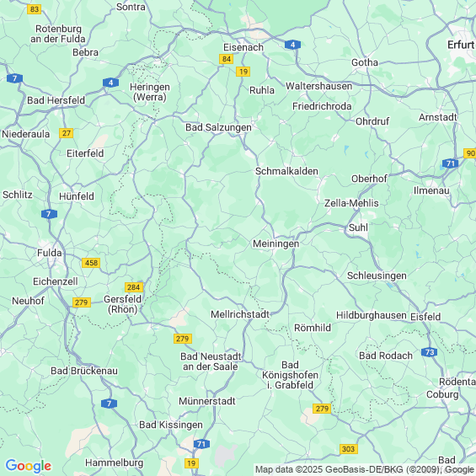Click the yellow 84 road shield near Eisenach
476x476 pixels.
coord(226,59)
